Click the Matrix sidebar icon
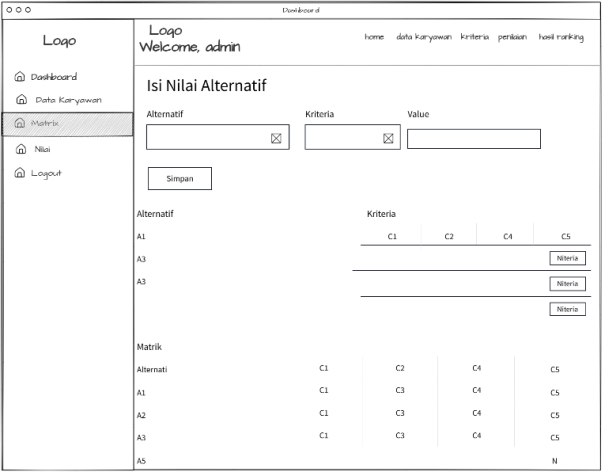This screenshot has height=472, width=605. point(20,124)
